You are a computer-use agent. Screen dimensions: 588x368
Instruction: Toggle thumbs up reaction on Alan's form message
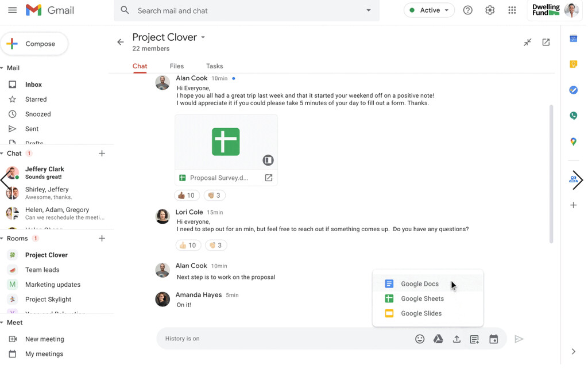point(187,195)
